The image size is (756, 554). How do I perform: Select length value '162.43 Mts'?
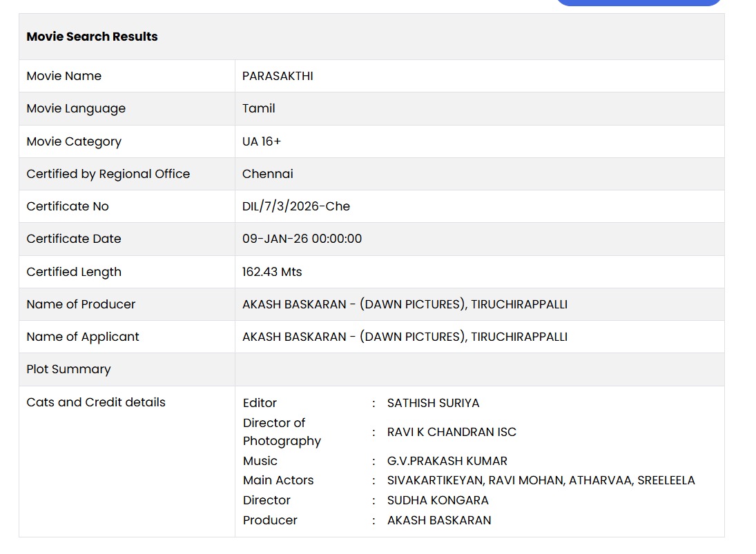(x=272, y=272)
